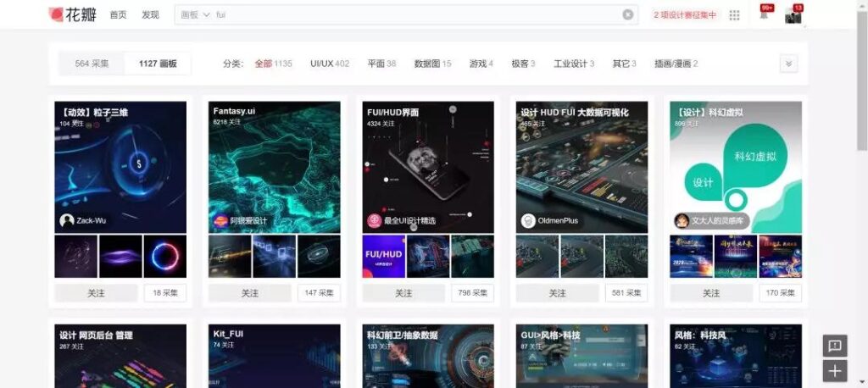
Task: Select the UI/UX 402 category
Action: tap(329, 64)
